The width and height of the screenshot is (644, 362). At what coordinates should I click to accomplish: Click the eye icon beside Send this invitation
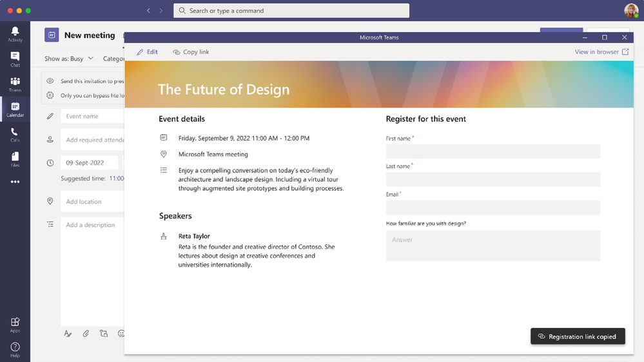[x=50, y=81]
